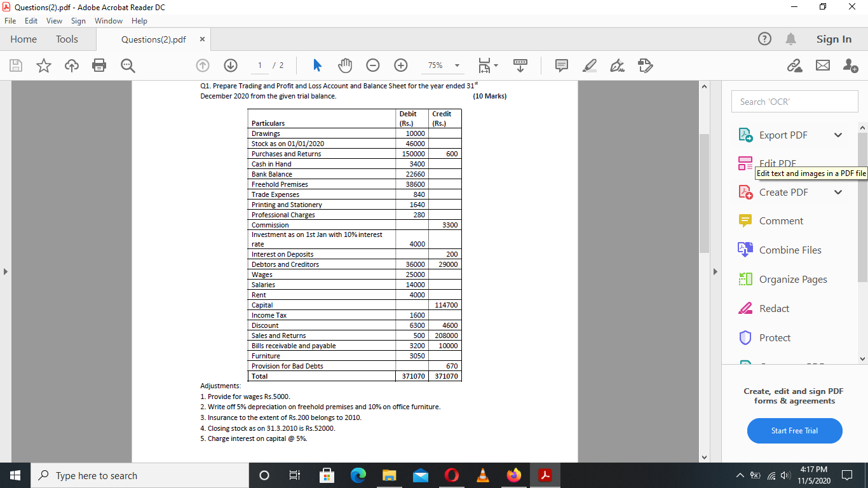Open the View menu
This screenshot has width=868, height=488.
click(x=54, y=20)
